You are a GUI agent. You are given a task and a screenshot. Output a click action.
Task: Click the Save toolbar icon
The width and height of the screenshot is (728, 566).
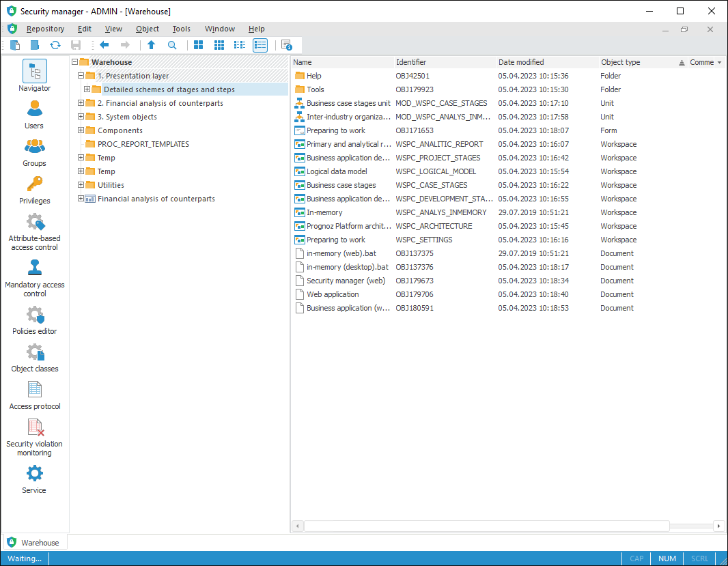(76, 45)
